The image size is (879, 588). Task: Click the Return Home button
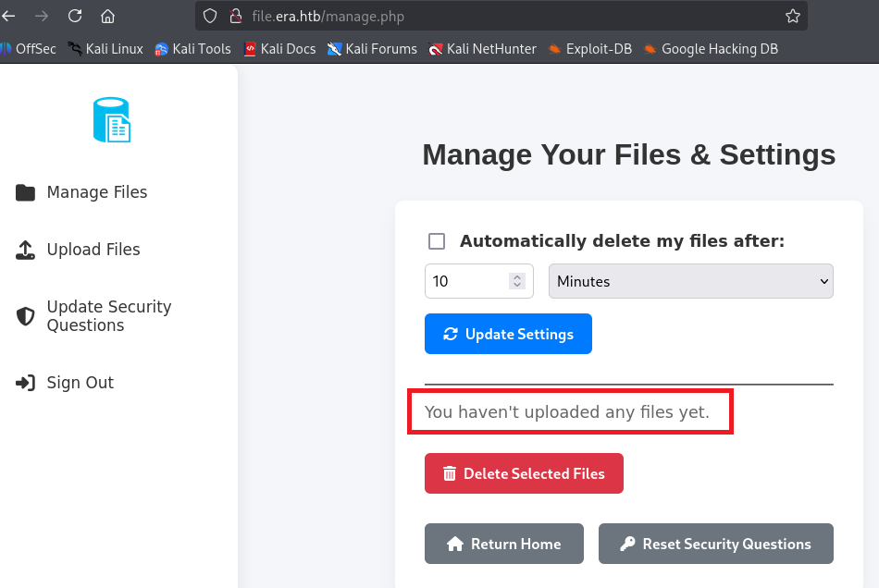503,544
